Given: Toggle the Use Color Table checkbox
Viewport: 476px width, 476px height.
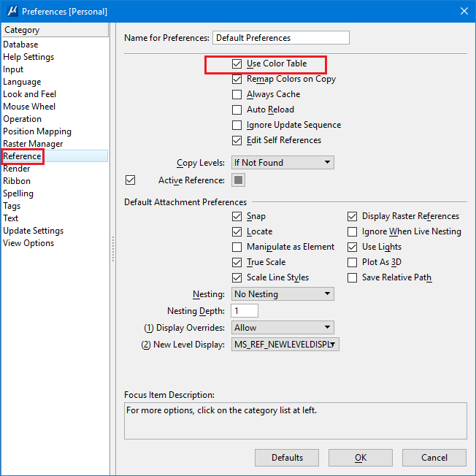Looking at the screenshot, I should click(x=237, y=64).
